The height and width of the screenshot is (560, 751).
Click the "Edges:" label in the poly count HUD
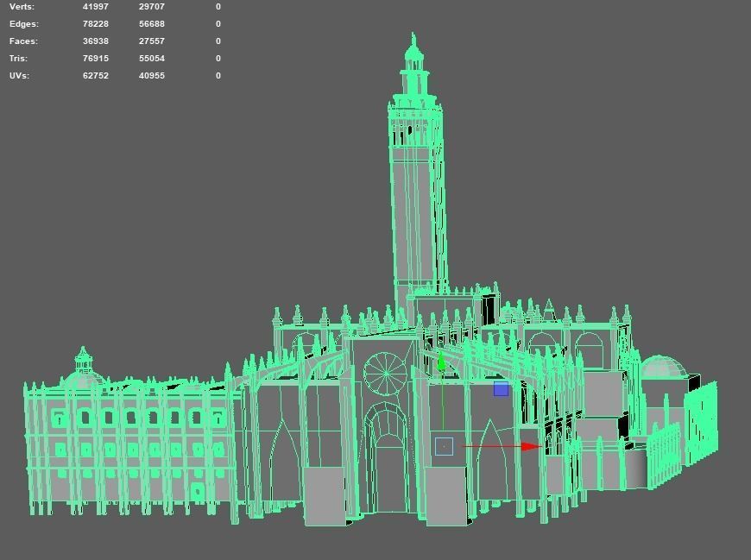point(24,24)
